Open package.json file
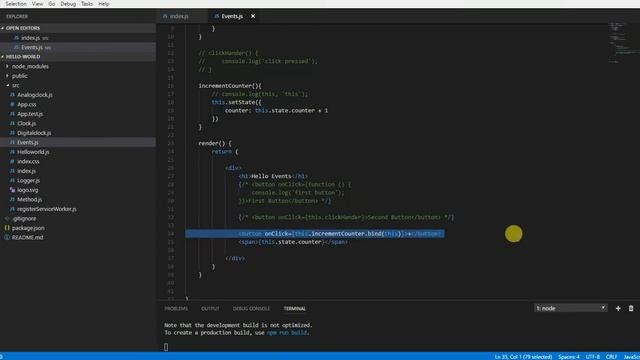 point(28,228)
